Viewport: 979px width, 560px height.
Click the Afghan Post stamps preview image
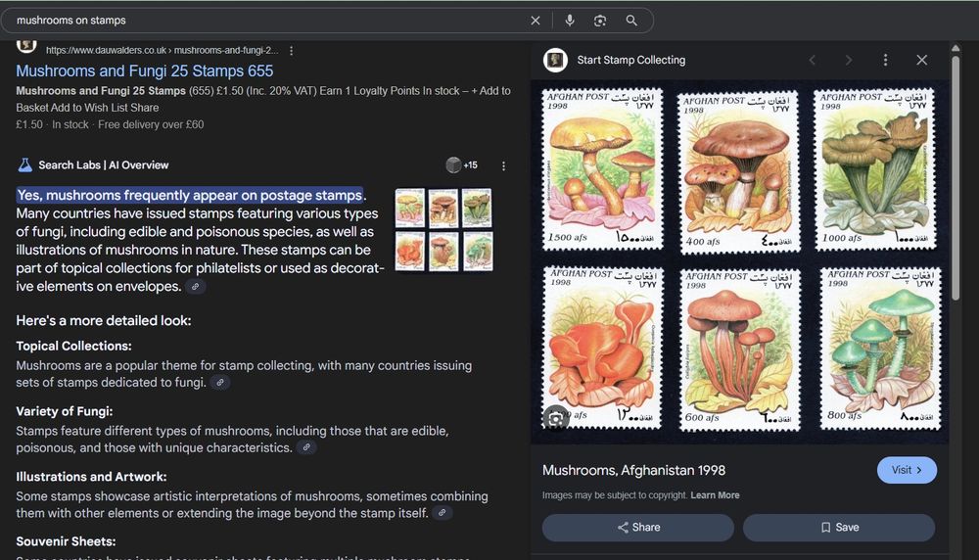[740, 261]
